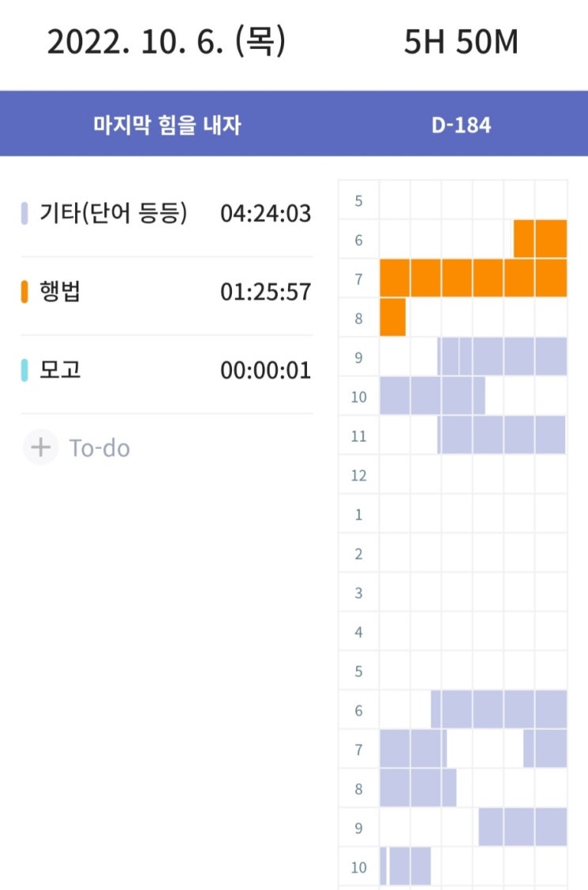Select orange block in morning 8 row
Screen dimensions: 588x890
coord(393,318)
